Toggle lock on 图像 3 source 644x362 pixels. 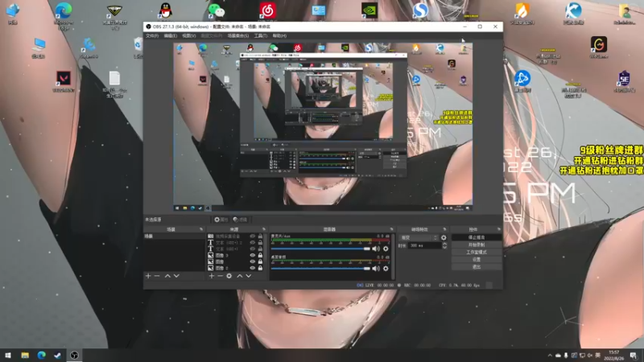point(260,255)
